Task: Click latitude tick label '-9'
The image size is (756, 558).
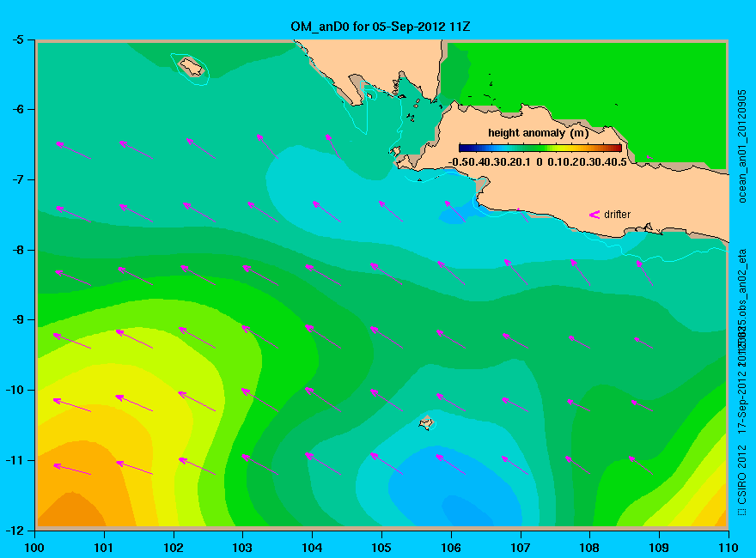Action: pyautogui.click(x=18, y=320)
